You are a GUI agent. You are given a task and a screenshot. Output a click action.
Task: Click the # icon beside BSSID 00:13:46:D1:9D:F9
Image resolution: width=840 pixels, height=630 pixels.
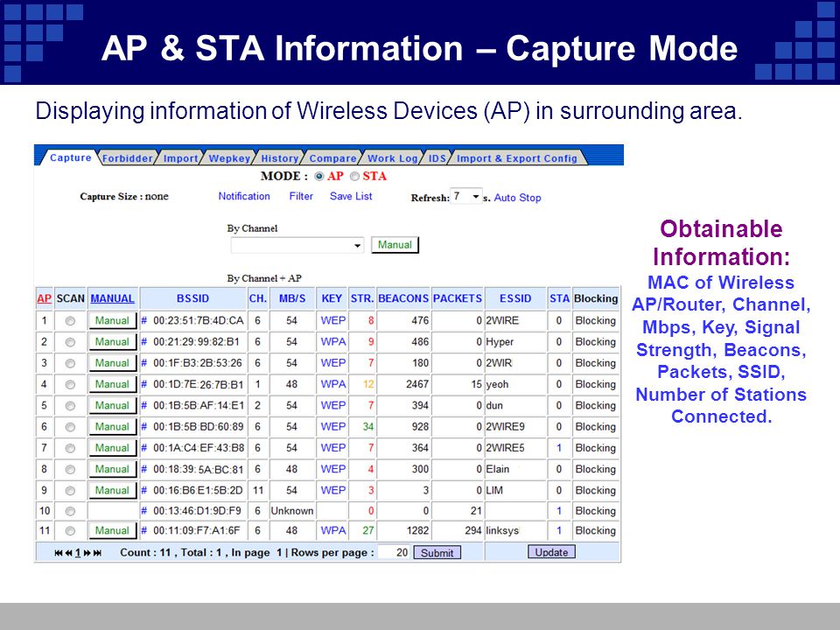(x=143, y=511)
